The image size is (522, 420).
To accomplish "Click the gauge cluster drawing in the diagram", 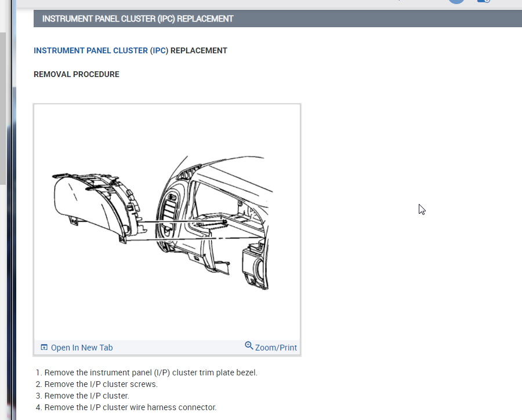I will 98,208.
